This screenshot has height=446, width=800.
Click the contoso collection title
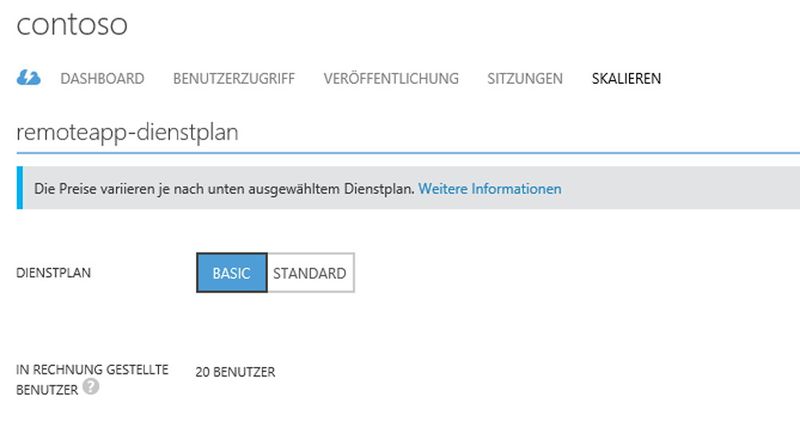pos(72,23)
